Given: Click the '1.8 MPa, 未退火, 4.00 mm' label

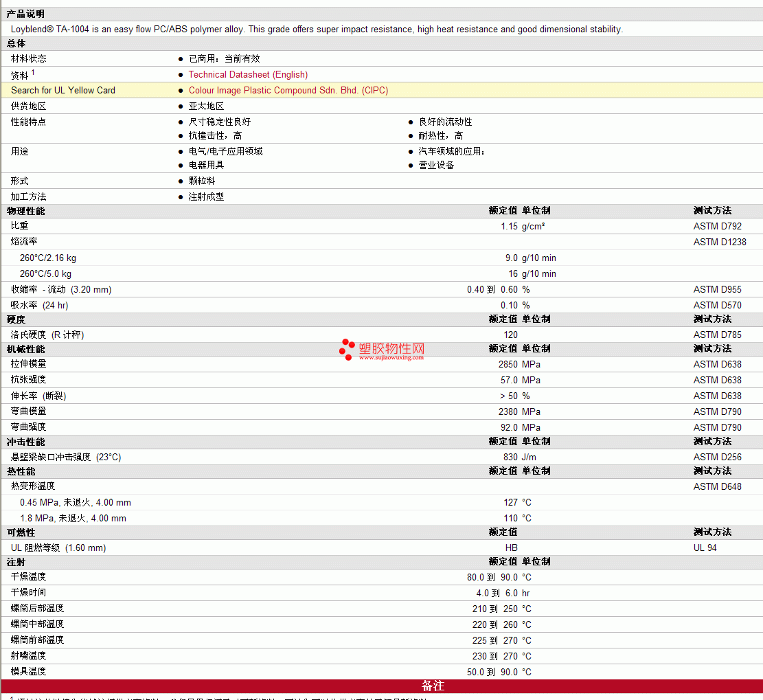Looking at the screenshot, I should pos(73,519).
